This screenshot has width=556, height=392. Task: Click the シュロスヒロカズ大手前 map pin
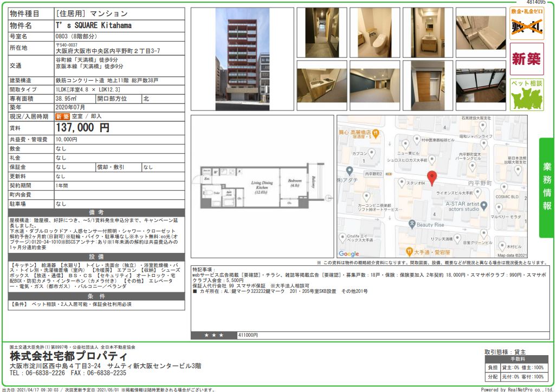(x=431, y=160)
